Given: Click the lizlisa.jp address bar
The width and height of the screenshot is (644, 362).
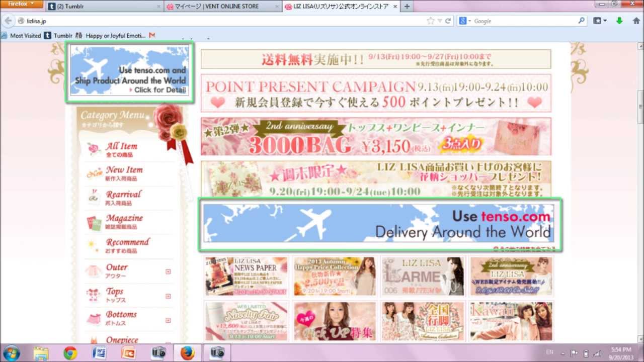Looking at the screenshot, I should [x=221, y=21].
